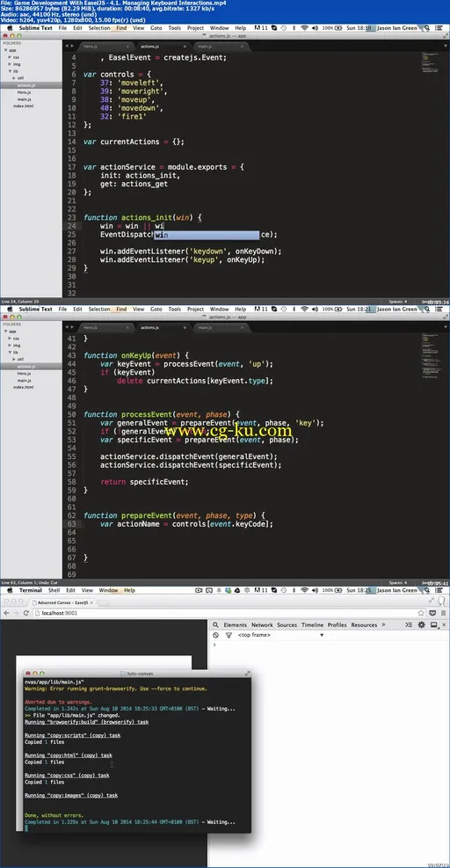
Task: Open the Goto menu in the actions_init Sublime window
Action: (156, 27)
